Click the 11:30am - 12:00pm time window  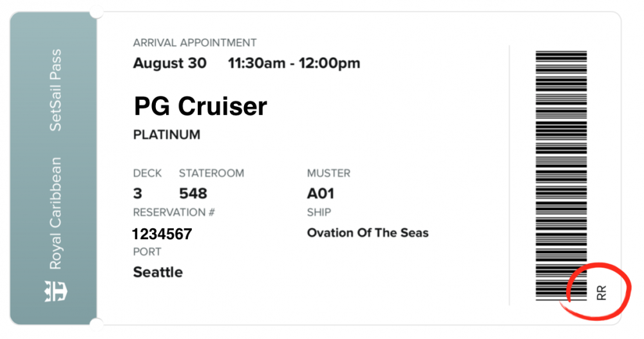tap(294, 63)
